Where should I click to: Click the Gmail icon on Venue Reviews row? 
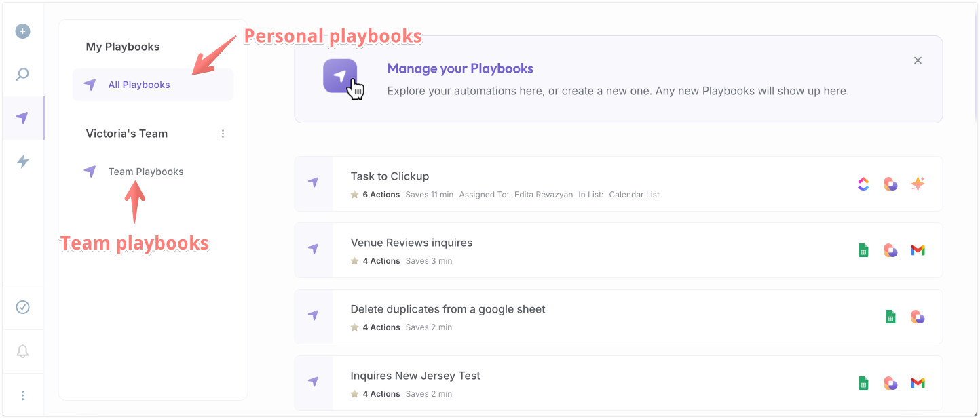point(918,250)
